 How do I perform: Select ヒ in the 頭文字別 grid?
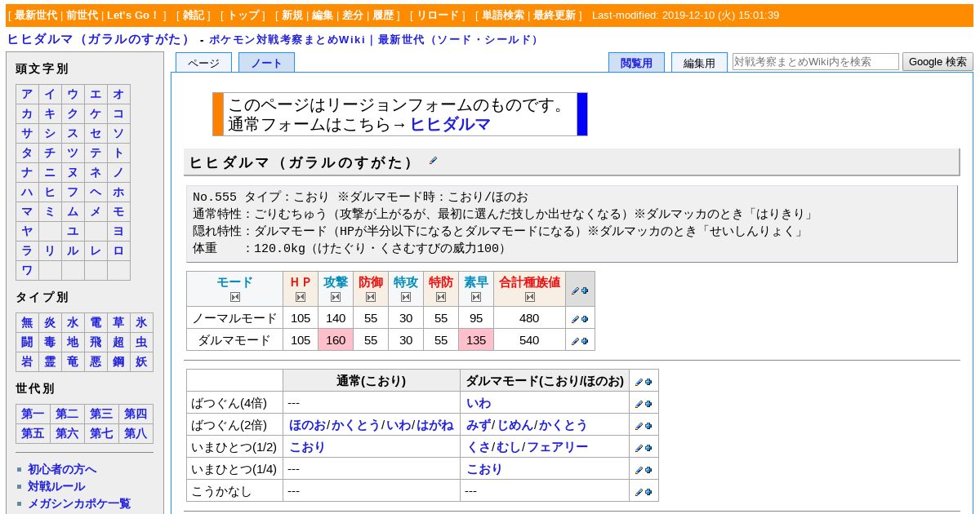point(51,193)
